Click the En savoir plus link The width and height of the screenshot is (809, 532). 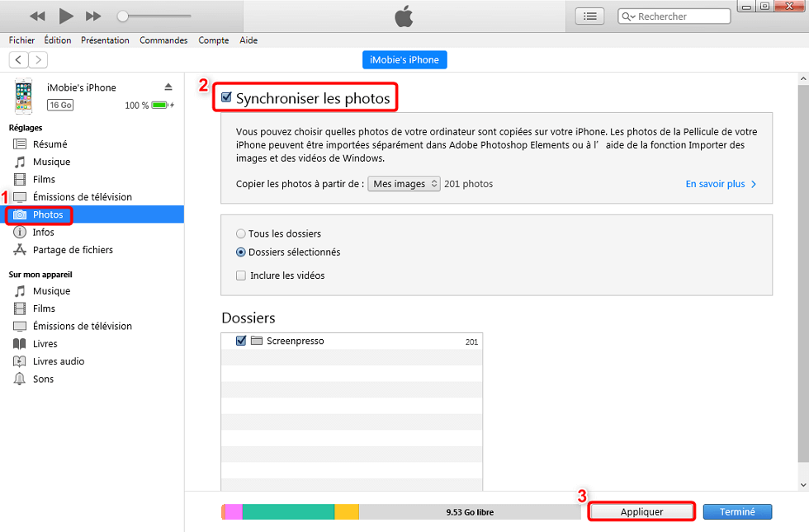[720, 184]
